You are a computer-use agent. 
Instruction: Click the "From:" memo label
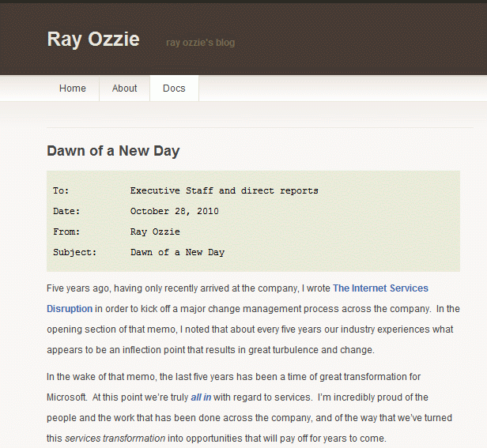click(66, 232)
